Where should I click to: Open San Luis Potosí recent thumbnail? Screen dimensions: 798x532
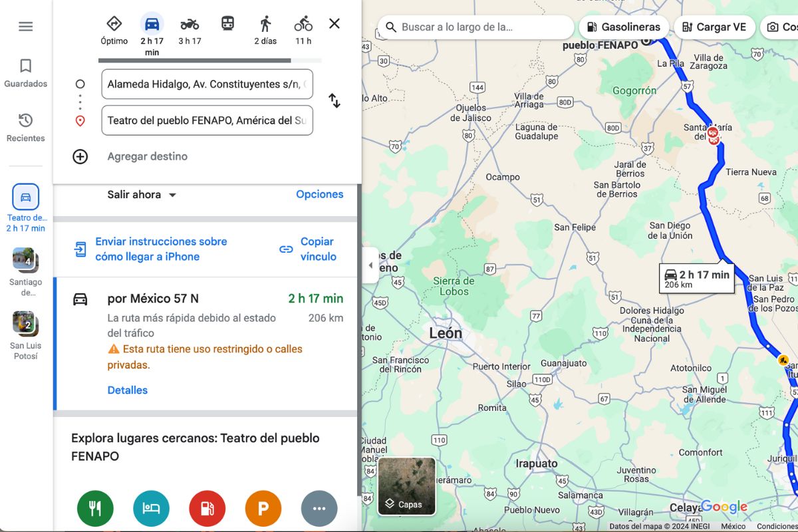(26, 336)
